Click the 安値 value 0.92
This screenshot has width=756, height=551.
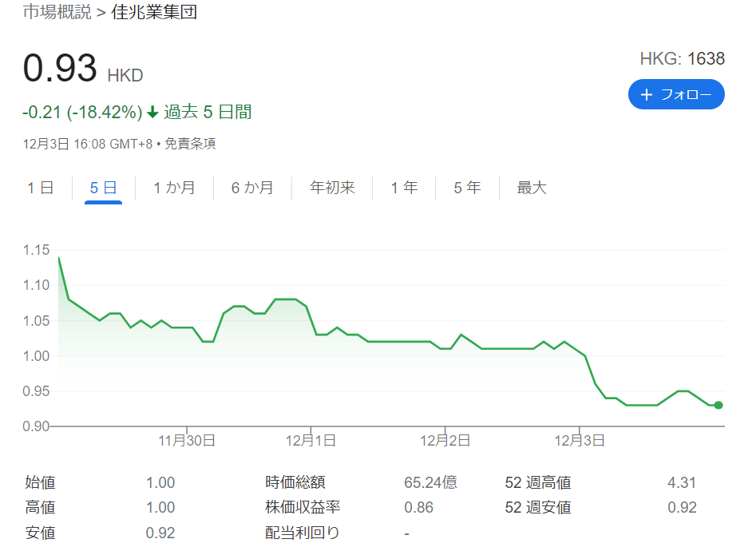click(160, 533)
